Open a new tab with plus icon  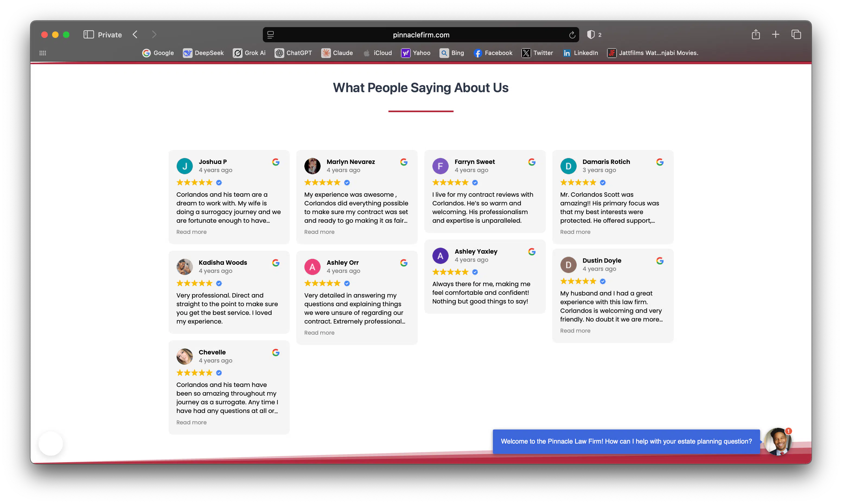point(775,34)
